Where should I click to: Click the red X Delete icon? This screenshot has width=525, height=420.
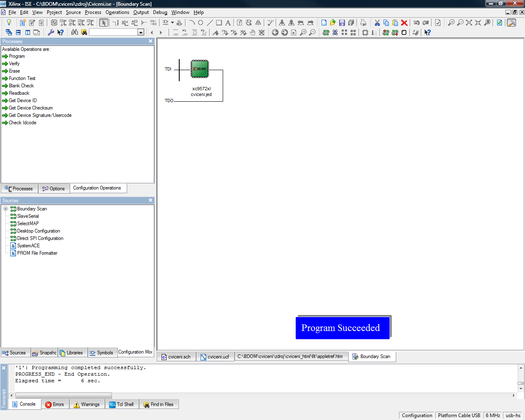tap(404, 23)
